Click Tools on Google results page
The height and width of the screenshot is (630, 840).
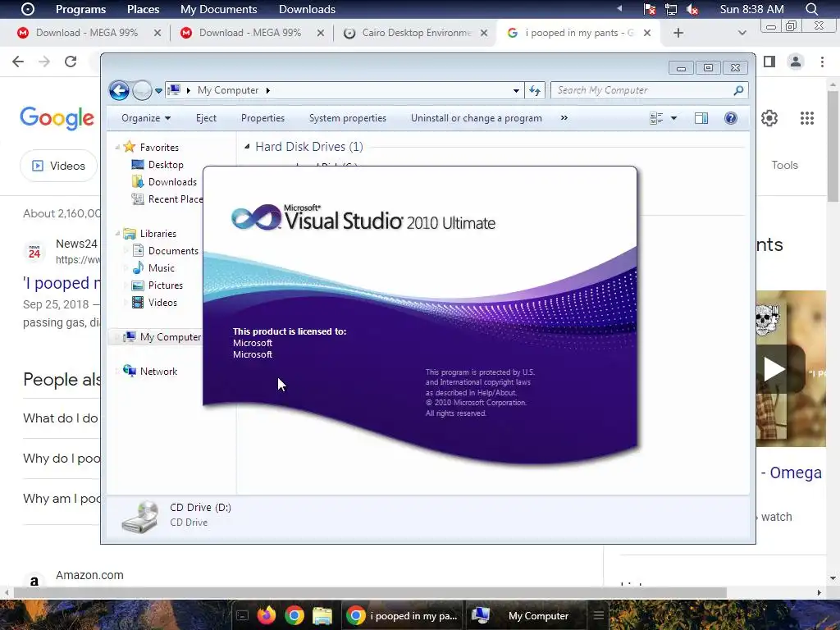(x=785, y=166)
